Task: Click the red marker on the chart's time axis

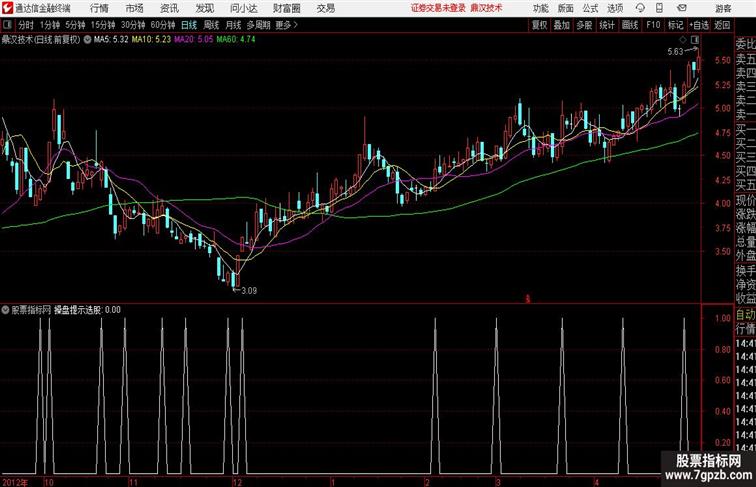Action: [x=527, y=299]
